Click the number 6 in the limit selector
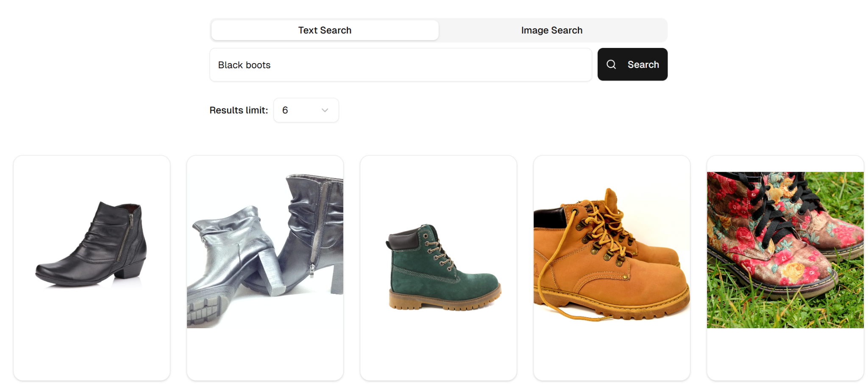Screen dimensions: 868x391 (285, 110)
